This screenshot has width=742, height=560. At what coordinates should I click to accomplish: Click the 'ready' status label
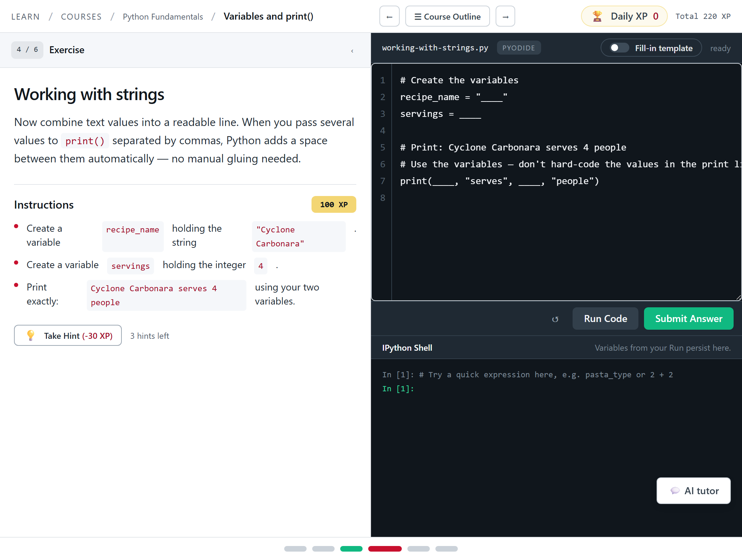[720, 48]
